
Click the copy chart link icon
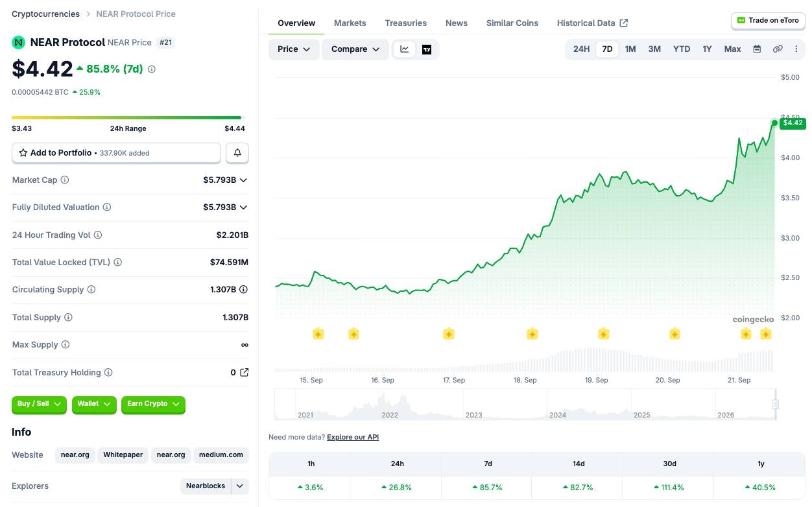(x=778, y=49)
